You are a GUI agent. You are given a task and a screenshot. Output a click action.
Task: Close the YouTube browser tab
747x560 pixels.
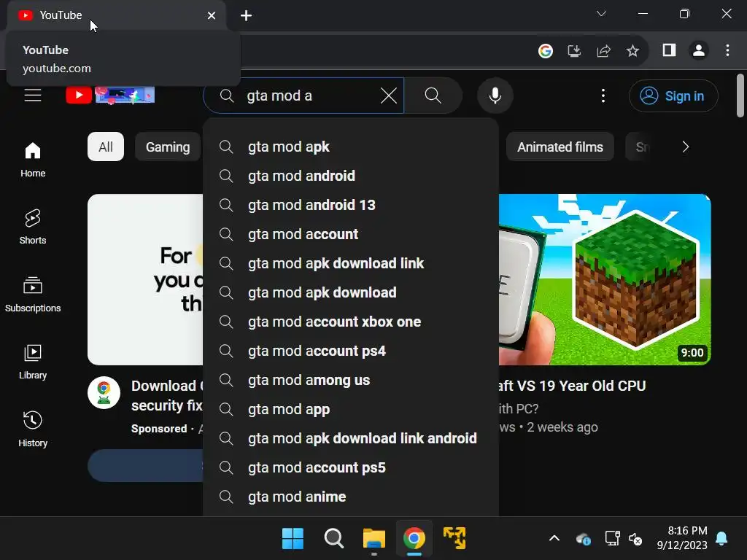click(212, 16)
